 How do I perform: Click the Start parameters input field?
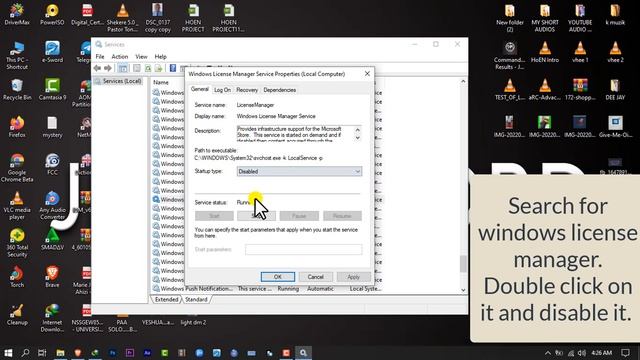[x=303, y=249]
